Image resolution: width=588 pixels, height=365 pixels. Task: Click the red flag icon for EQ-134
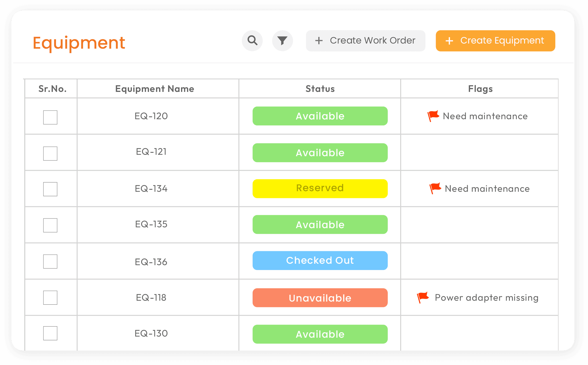pyautogui.click(x=435, y=188)
